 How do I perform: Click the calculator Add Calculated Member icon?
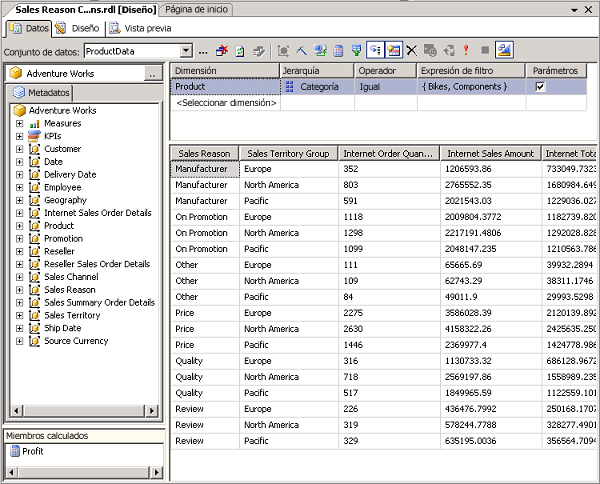[338, 50]
